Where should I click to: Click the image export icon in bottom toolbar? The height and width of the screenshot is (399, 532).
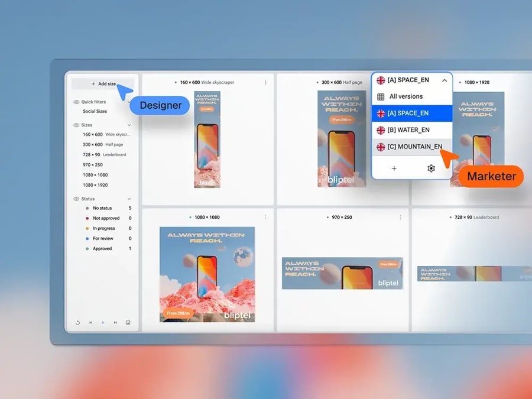tap(128, 323)
